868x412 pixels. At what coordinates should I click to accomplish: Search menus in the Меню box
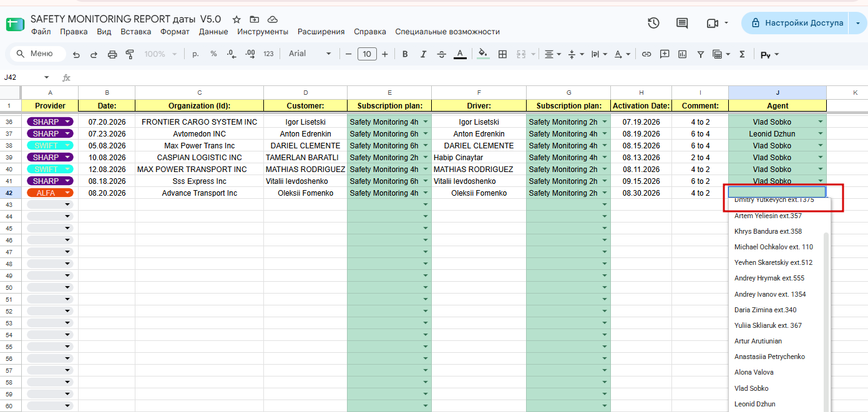click(x=39, y=54)
